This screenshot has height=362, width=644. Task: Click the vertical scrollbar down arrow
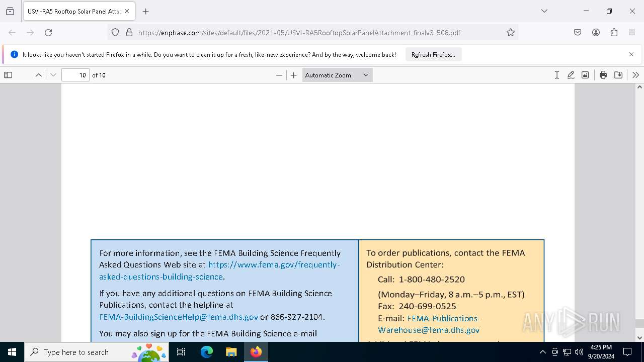point(639,338)
